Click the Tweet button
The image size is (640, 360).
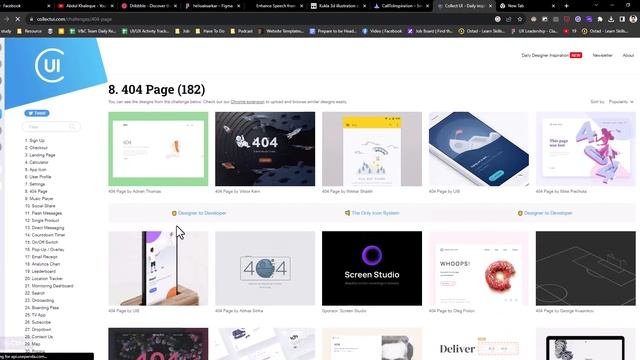[x=37, y=113]
